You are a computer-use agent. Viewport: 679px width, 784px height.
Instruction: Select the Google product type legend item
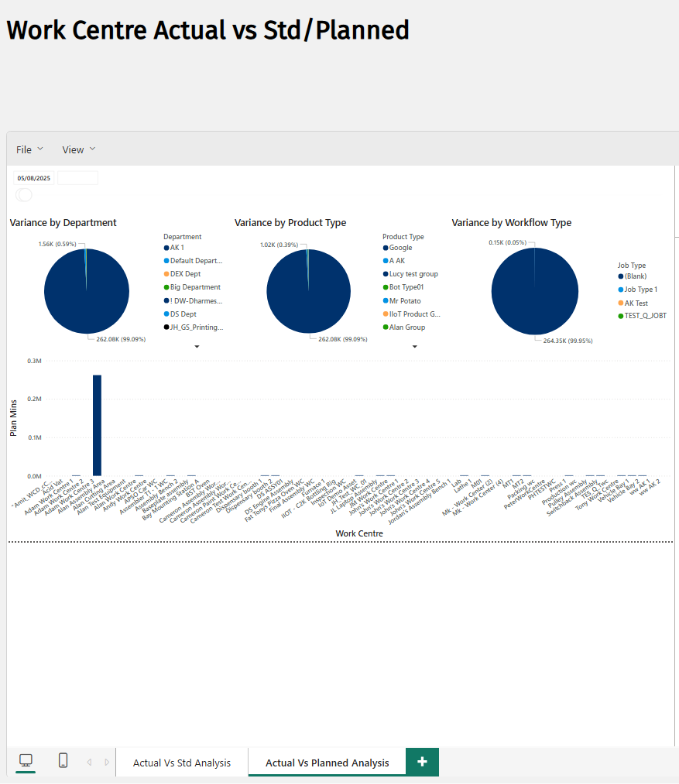coord(398,248)
